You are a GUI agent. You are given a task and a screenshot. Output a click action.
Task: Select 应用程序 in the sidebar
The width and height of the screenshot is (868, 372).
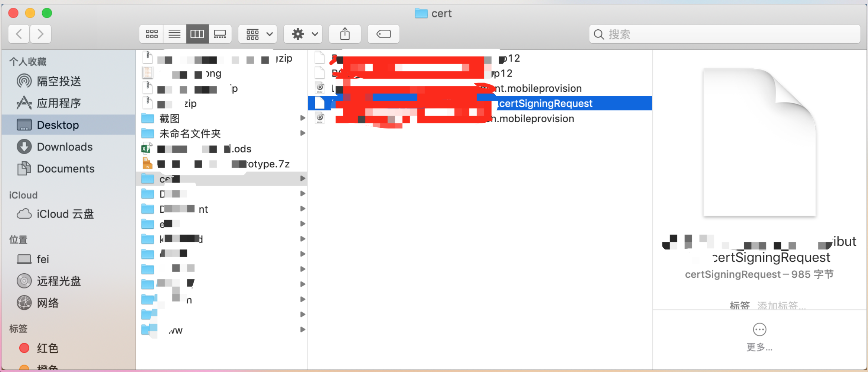(59, 103)
